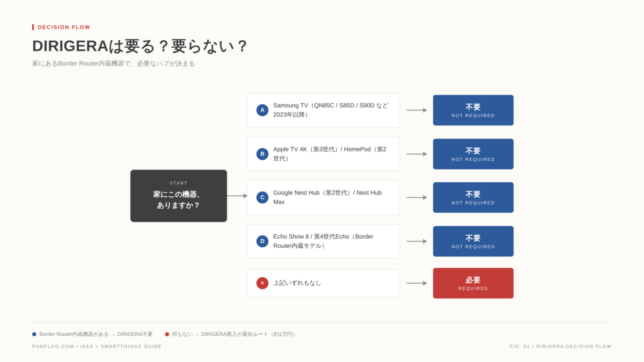This screenshot has width=644, height=362.
Task: Click the PONFLOG.COM / IKEA × SMARTTHINGS GUIDE footer
Action: (97, 346)
